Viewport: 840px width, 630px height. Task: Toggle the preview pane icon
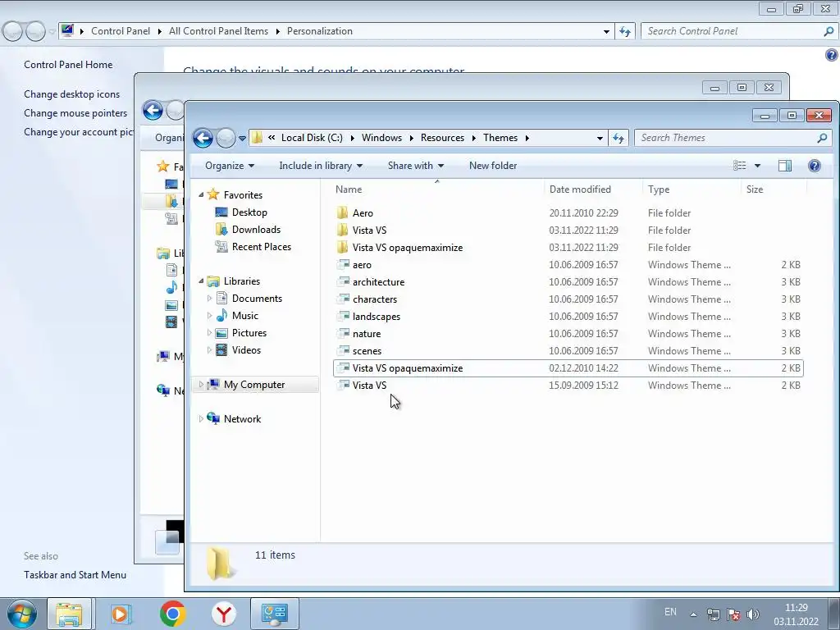(x=785, y=166)
